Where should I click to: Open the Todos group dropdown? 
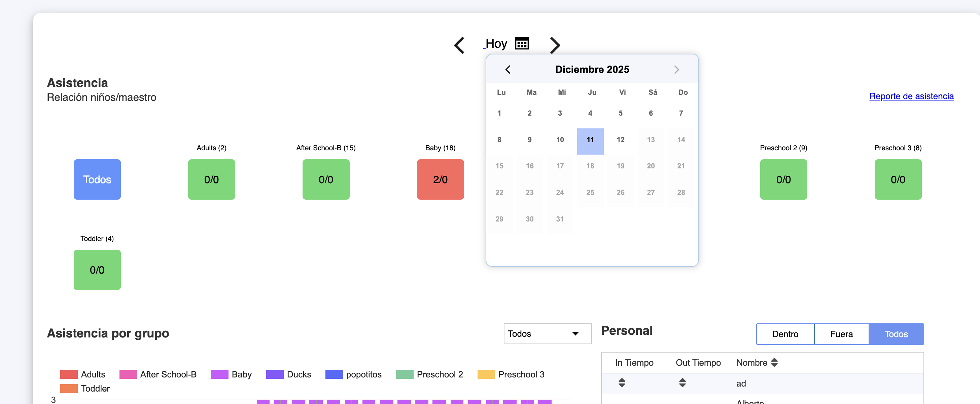tap(547, 333)
